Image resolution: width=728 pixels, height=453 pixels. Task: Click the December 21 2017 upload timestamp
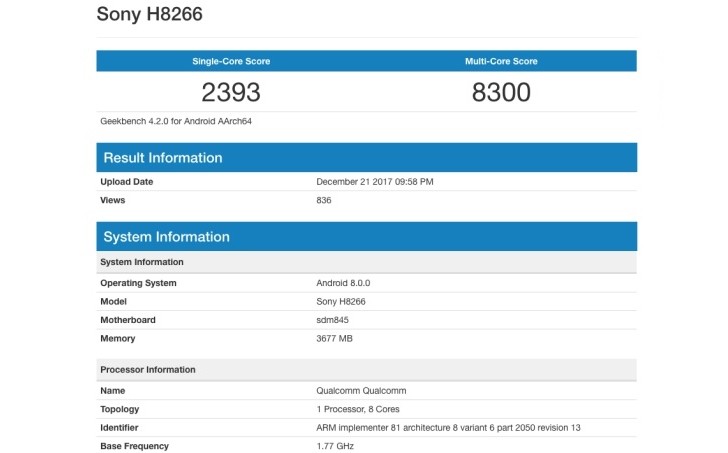[374, 182]
